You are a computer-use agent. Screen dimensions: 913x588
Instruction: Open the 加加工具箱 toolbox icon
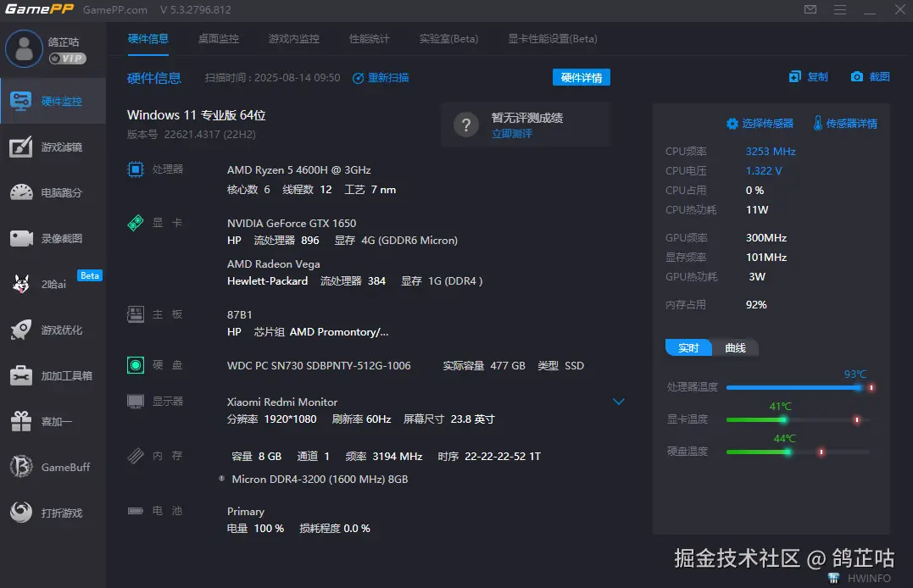click(21, 375)
